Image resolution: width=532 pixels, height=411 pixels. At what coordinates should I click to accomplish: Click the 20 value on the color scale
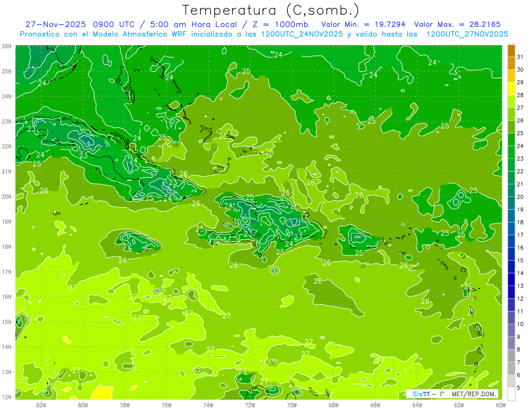pos(520,197)
